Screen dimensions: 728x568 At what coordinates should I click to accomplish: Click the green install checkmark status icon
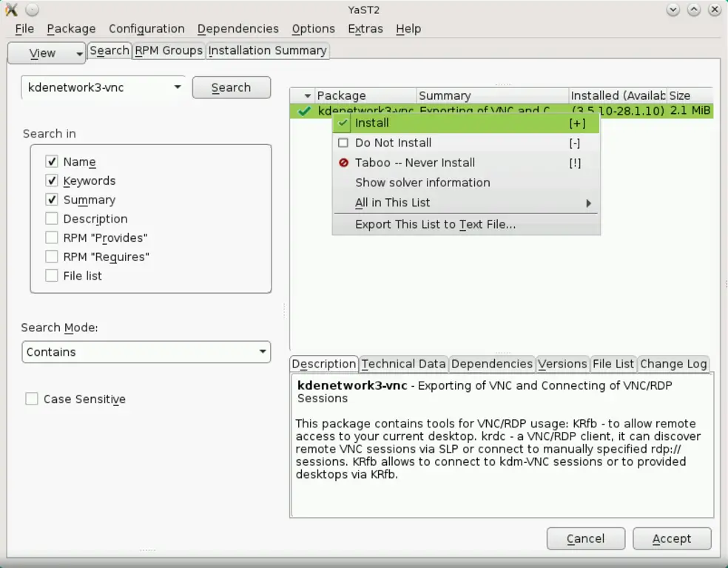[304, 111]
